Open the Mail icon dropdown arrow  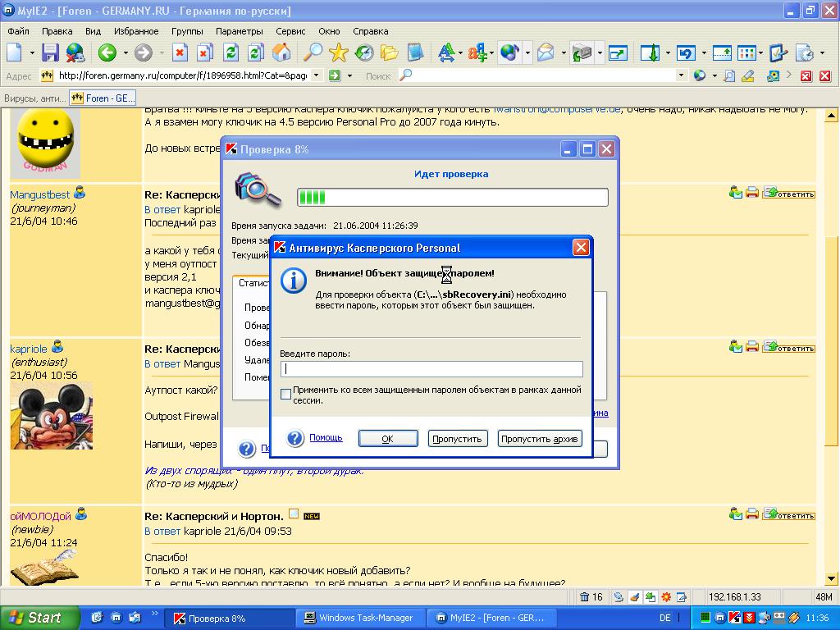[563, 53]
